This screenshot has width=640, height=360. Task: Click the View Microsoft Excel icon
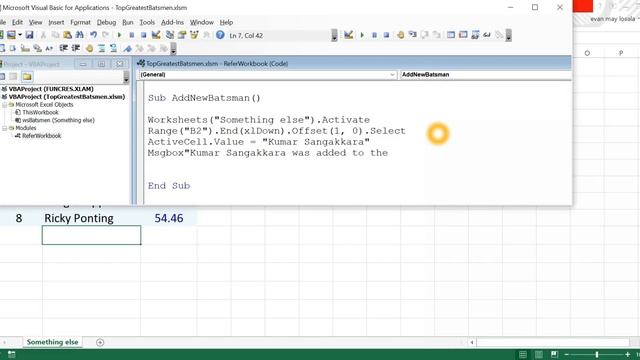[x=1, y=35]
